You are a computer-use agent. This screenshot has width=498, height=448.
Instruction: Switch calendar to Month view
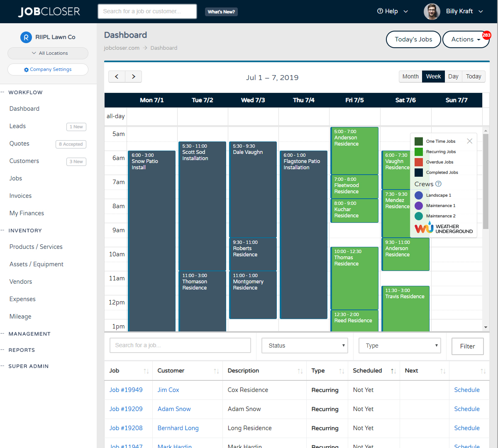pos(410,76)
